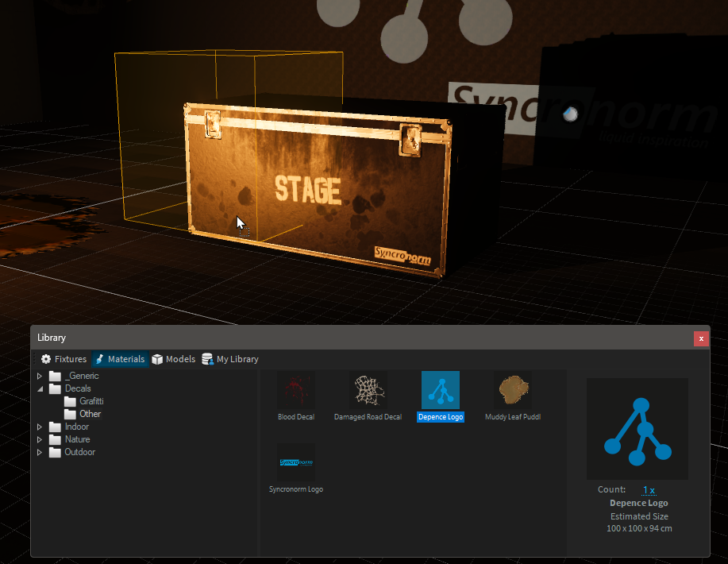Click the Muddy Leaf Puddl label
Screen dimensions: 728x564
click(x=513, y=417)
